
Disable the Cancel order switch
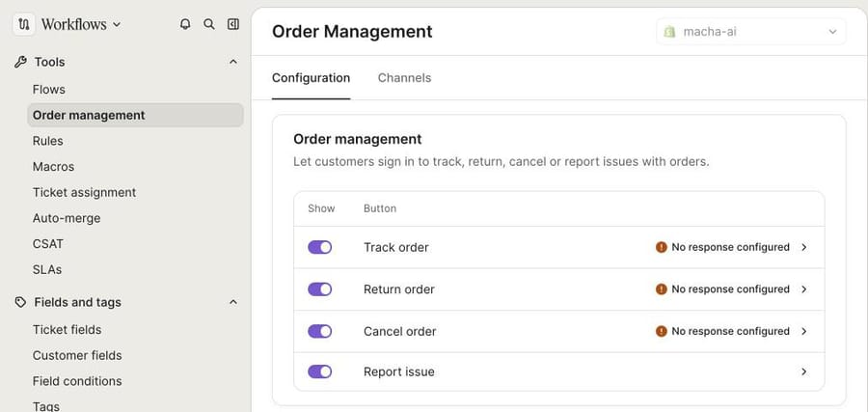pyautogui.click(x=320, y=331)
